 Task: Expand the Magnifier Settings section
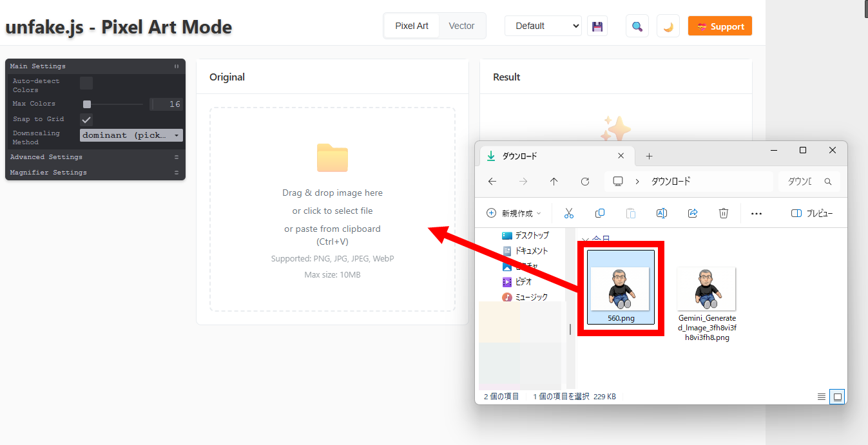95,173
